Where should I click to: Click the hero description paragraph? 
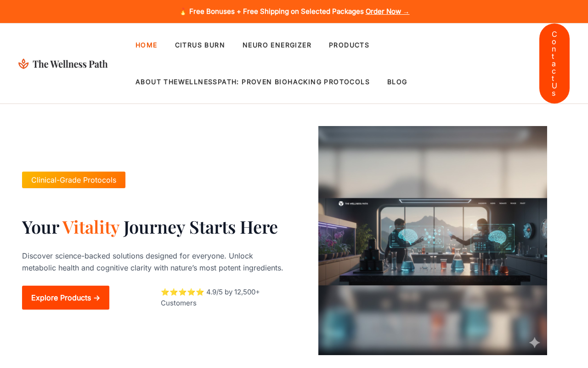tap(153, 262)
